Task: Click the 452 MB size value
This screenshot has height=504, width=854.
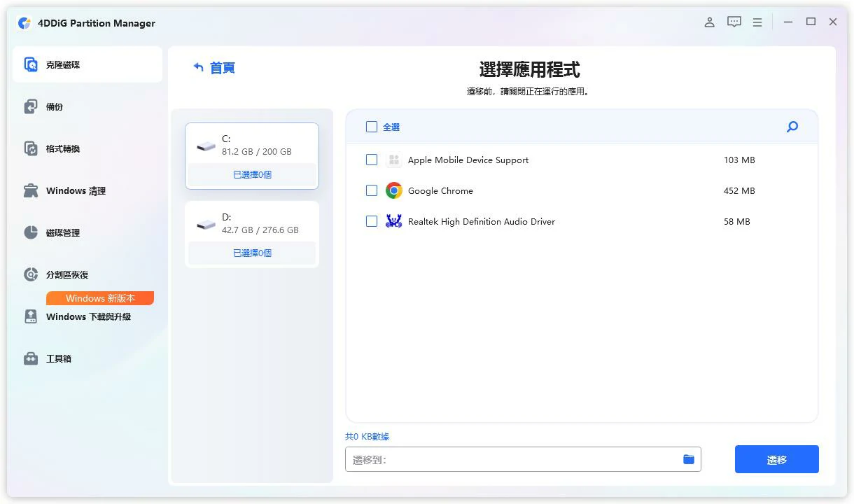Action: coord(739,190)
